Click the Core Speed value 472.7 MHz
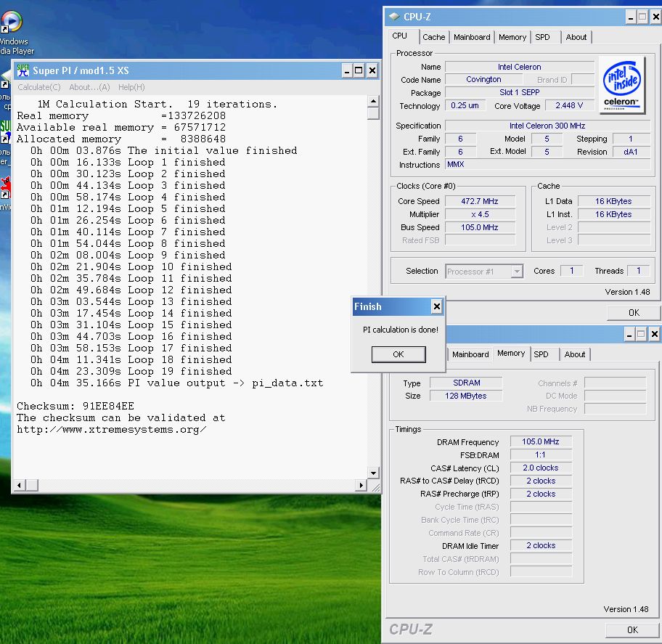The width and height of the screenshot is (662, 644). coord(480,201)
